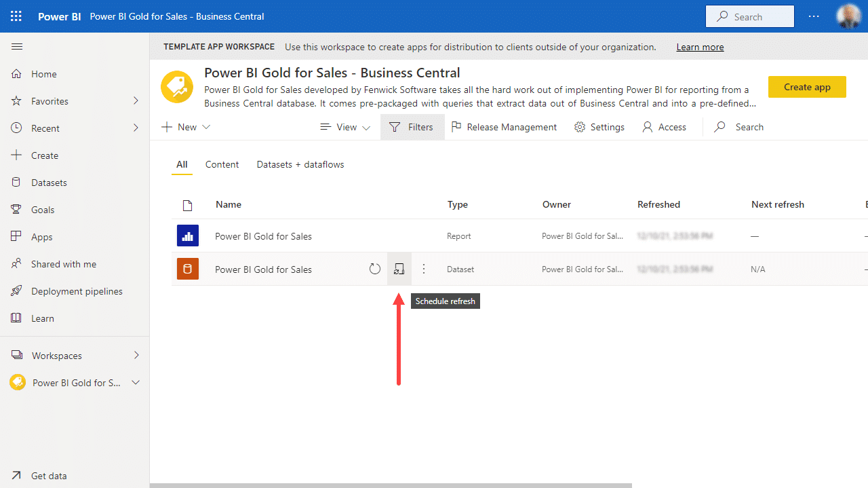Image resolution: width=868 pixels, height=488 pixels.
Task: Select the refresh now icon for the dataset
Action: [374, 269]
